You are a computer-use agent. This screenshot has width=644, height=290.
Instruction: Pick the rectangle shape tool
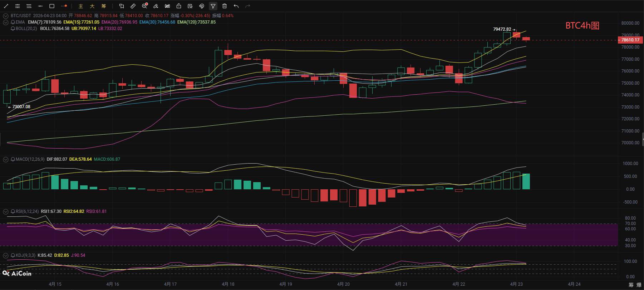pos(52,6)
